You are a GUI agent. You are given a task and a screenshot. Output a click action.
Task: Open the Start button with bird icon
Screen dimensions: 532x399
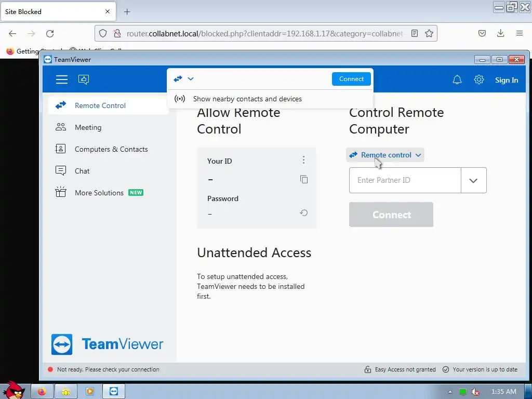[x=14, y=390]
